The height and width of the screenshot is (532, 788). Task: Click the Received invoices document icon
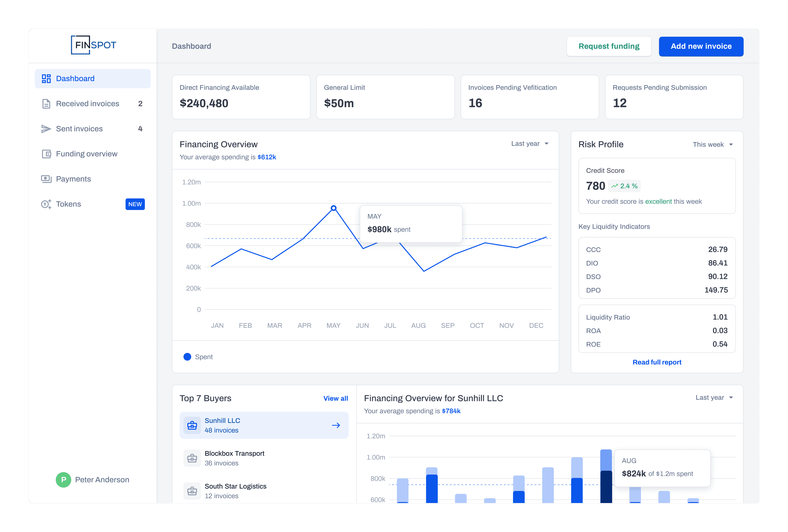46,104
